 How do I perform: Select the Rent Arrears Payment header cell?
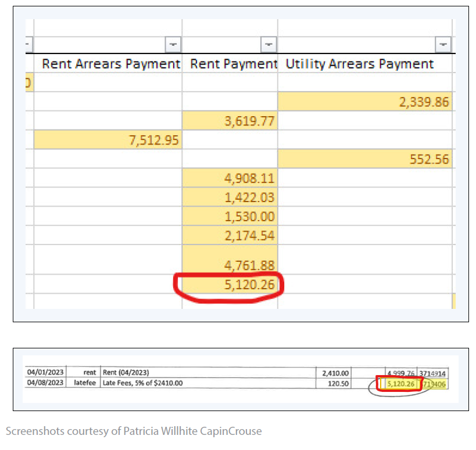coord(111,64)
